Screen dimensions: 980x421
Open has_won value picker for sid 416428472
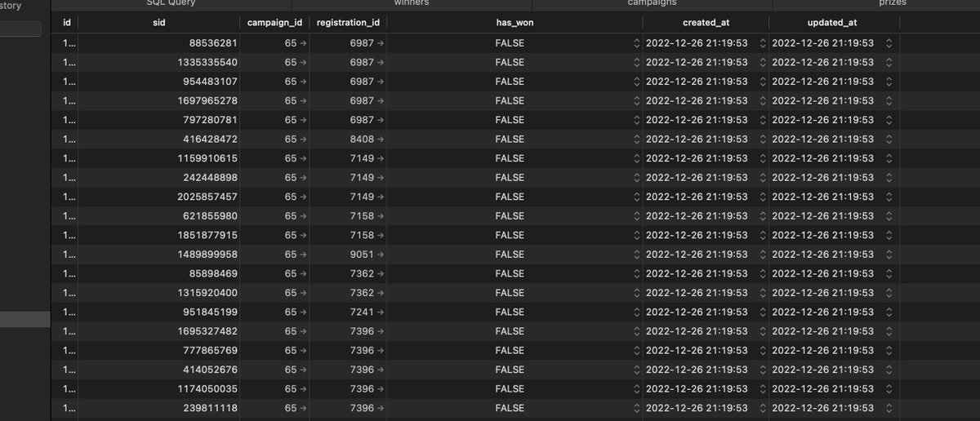pos(637,139)
